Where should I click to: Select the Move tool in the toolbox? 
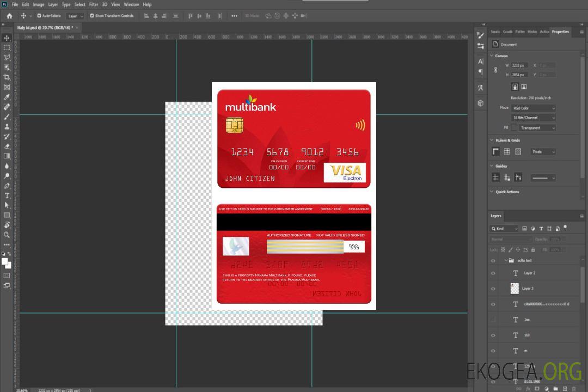pos(7,38)
